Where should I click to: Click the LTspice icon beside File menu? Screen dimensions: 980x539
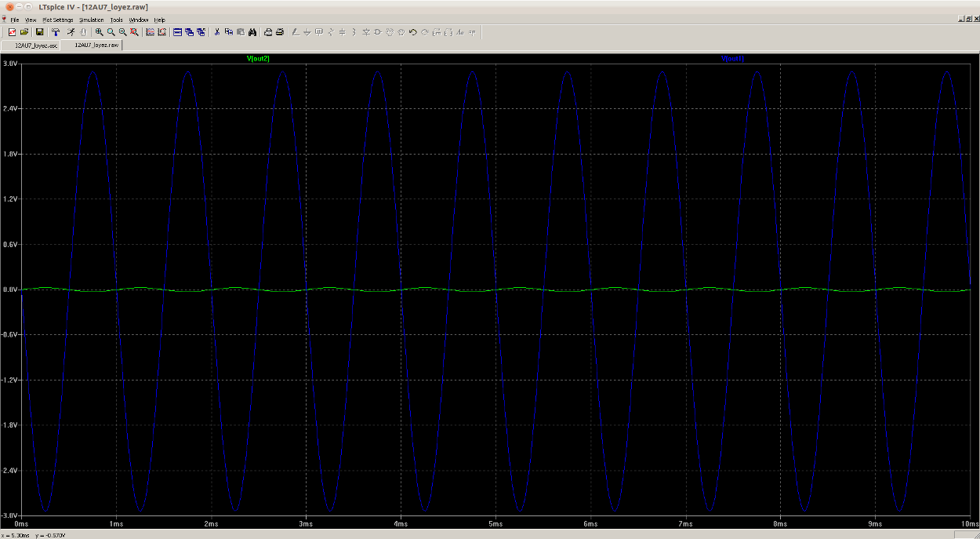pos(4,20)
